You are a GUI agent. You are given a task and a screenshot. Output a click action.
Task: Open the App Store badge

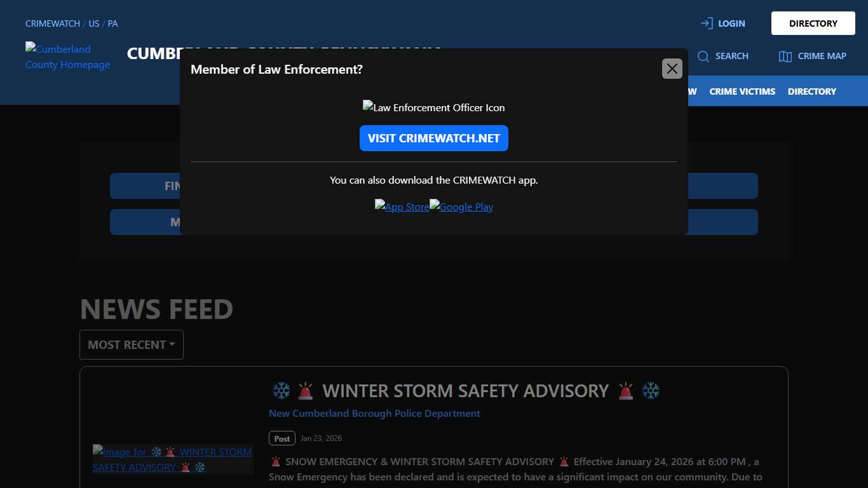click(402, 207)
